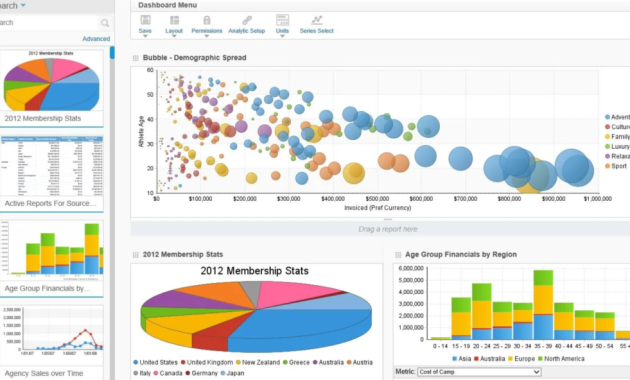The image size is (630, 380).
Task: Toggle the North America legend series
Action: tap(561, 359)
